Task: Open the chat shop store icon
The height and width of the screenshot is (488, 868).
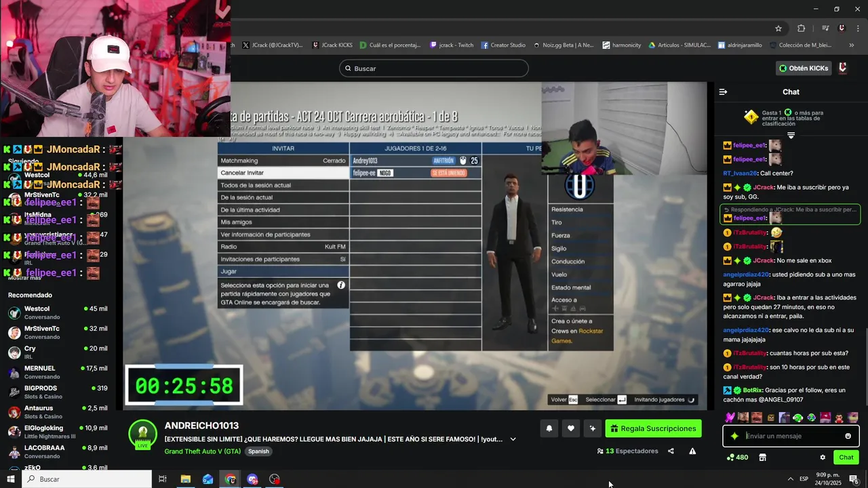Action: (762, 457)
